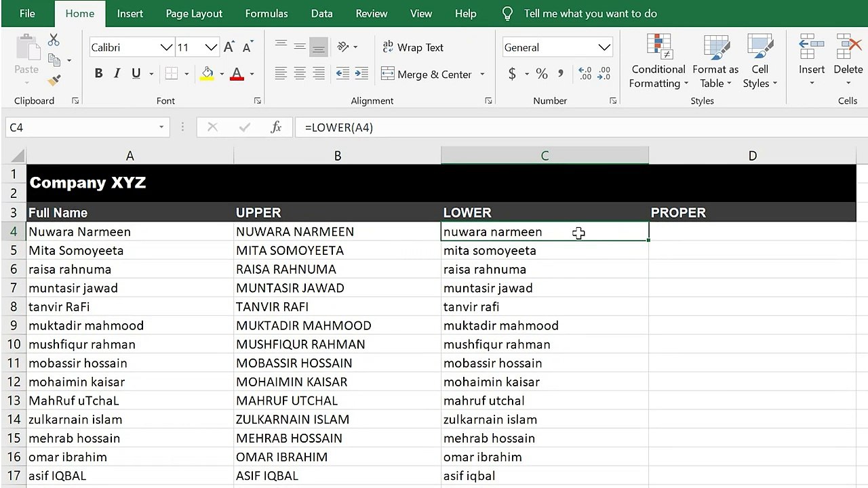Apply Percent Style icon
The image size is (868, 488).
[542, 74]
